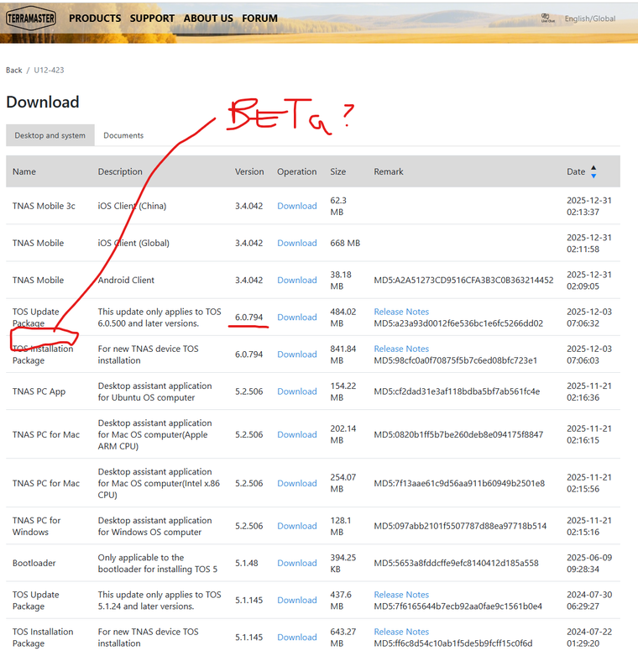Open Release Notes for the 643.27 MB TOS 5.1.145 installation package
Image resolution: width=638 pixels, height=672 pixels.
[401, 632]
